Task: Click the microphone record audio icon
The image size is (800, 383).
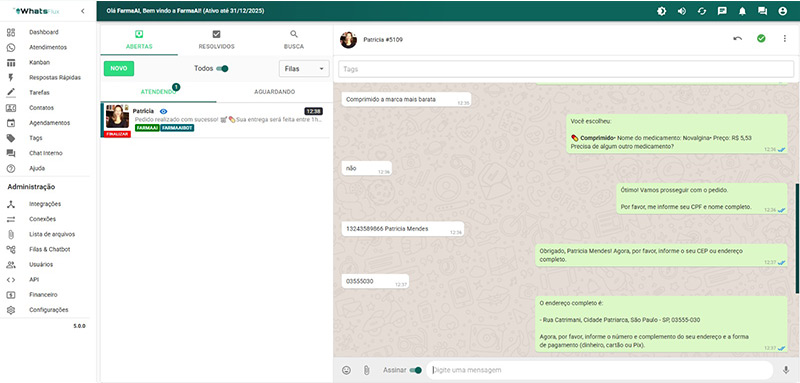Action: (x=786, y=370)
